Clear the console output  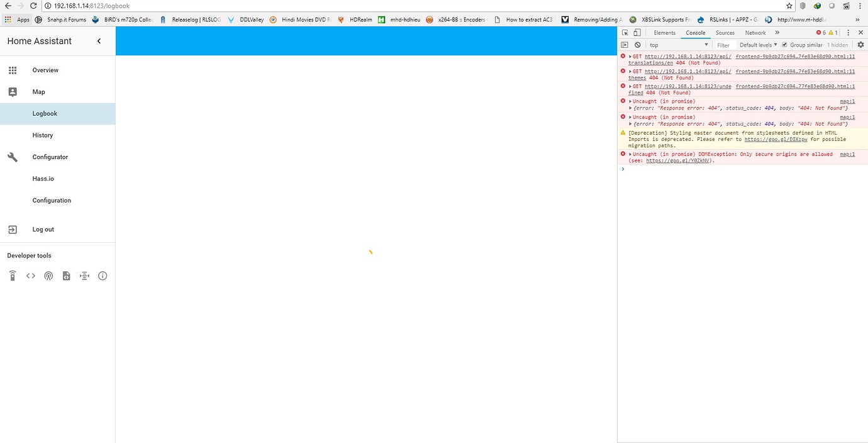pyautogui.click(x=637, y=45)
